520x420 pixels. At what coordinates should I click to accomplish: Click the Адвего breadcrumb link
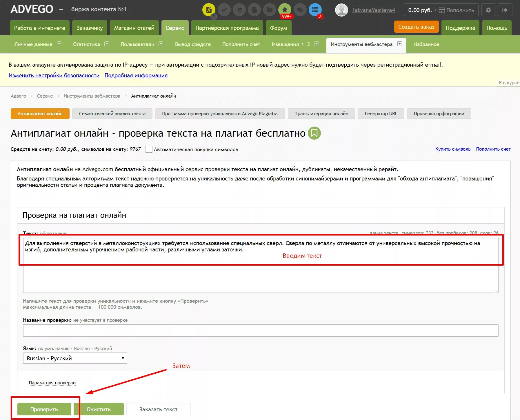pos(18,96)
